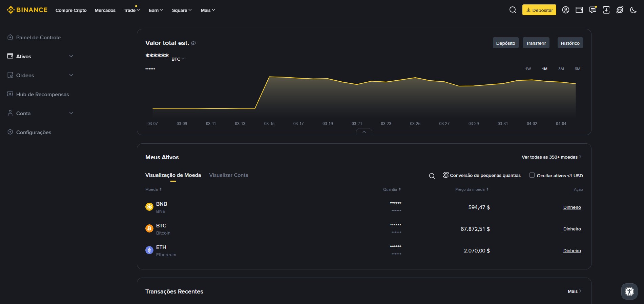Toggle dark mode moon icon
The image size is (644, 304).
[633, 10]
